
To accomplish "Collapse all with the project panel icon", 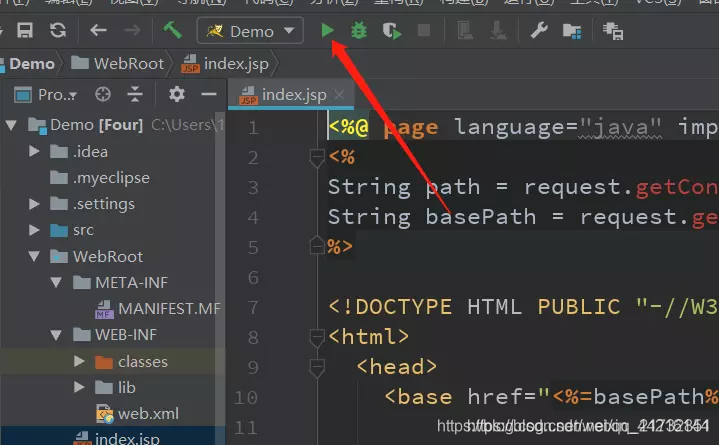I will tap(135, 95).
